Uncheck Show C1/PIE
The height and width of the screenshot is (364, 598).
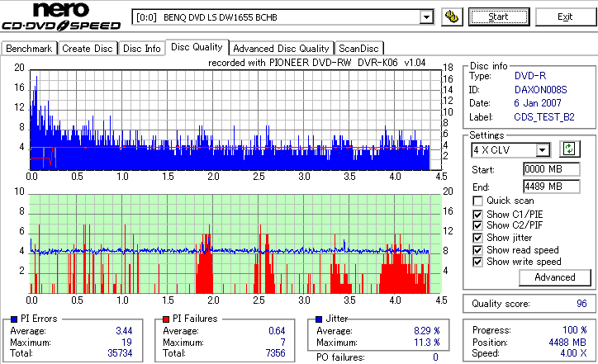pos(477,215)
